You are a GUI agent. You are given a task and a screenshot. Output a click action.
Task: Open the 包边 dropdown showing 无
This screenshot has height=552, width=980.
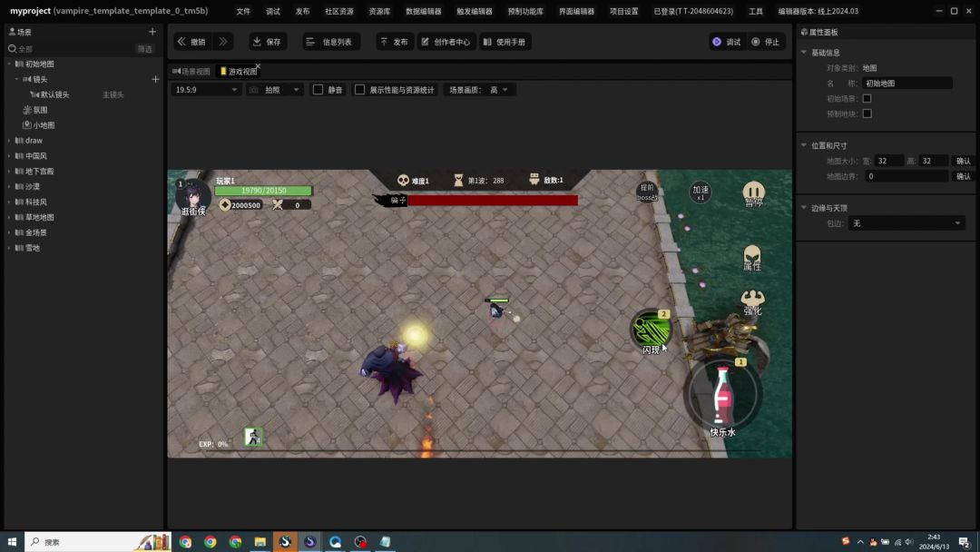906,223
